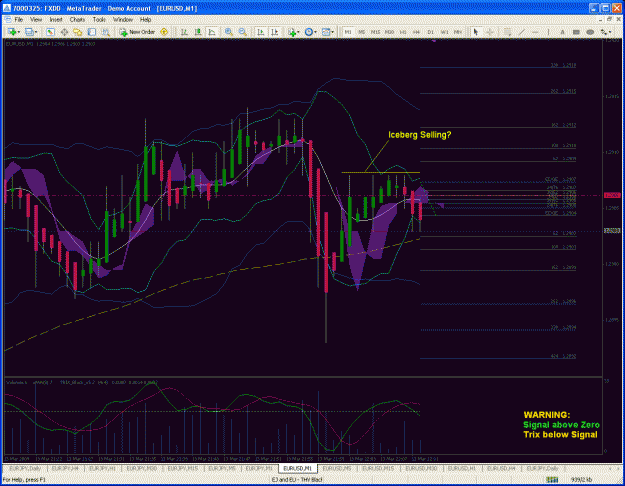
Task: Select the 'WARNING:' text on chart
Action: [x=546, y=415]
